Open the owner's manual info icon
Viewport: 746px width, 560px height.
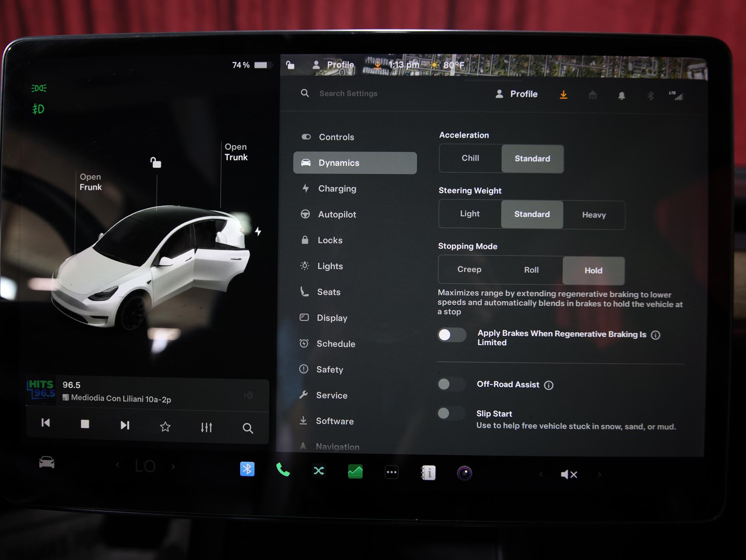pos(428,473)
